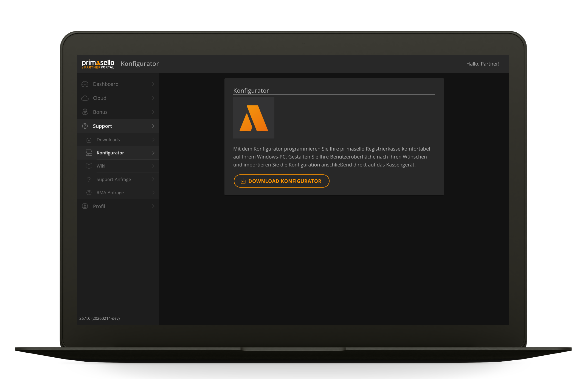Image resolution: width=588 pixels, height=379 pixels.
Task: Click the download icon inside the download button
Action: coord(243,181)
